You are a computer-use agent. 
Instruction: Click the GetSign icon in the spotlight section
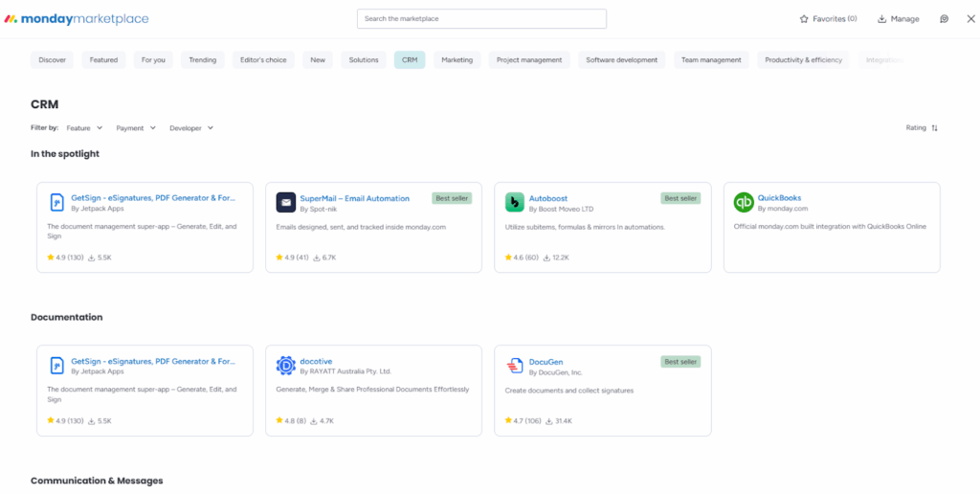click(56, 202)
